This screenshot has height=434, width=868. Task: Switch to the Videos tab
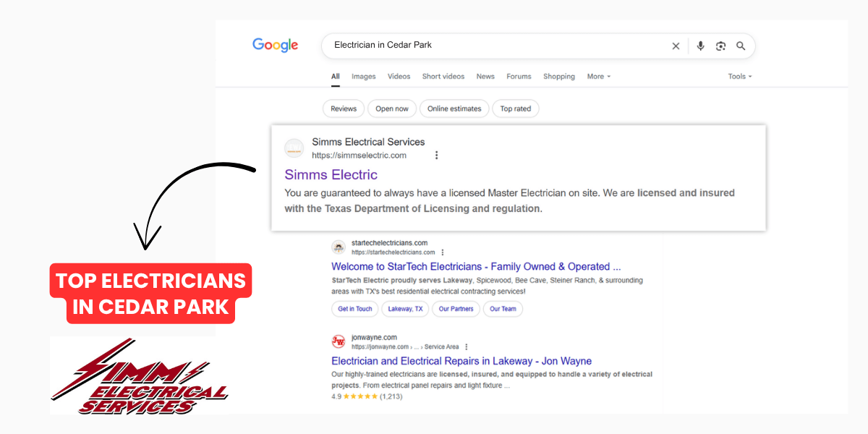coord(399,77)
